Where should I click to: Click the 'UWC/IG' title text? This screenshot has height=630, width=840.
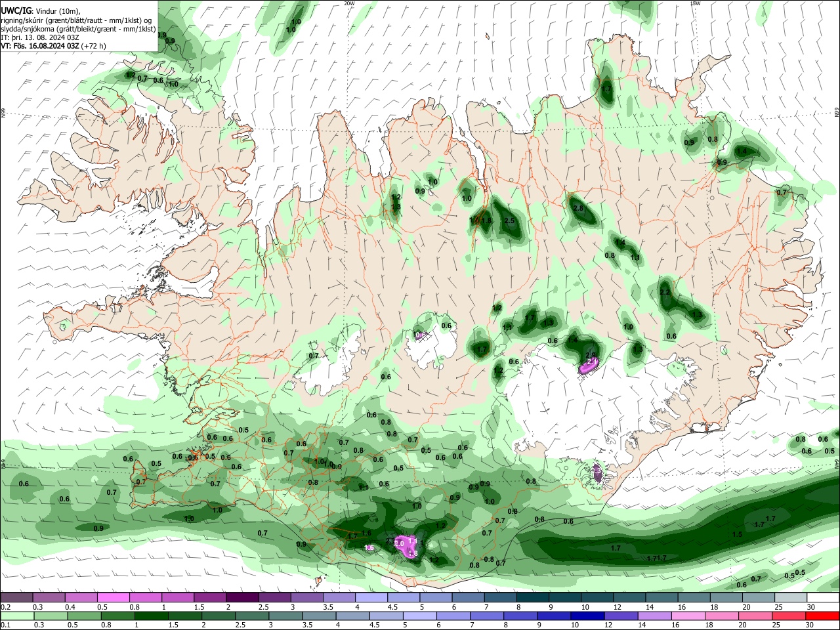coord(16,11)
